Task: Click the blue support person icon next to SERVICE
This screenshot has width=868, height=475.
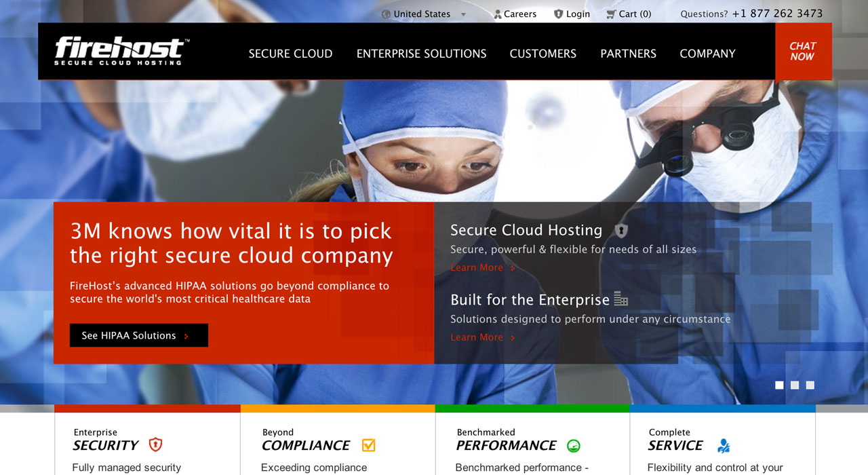Action: 724,446
